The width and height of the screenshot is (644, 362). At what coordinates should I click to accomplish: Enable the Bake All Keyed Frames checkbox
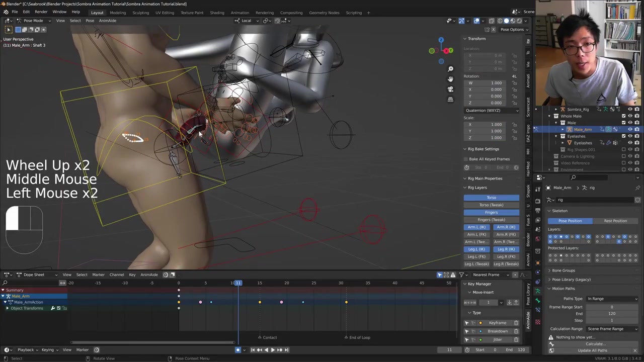pyautogui.click(x=466, y=159)
